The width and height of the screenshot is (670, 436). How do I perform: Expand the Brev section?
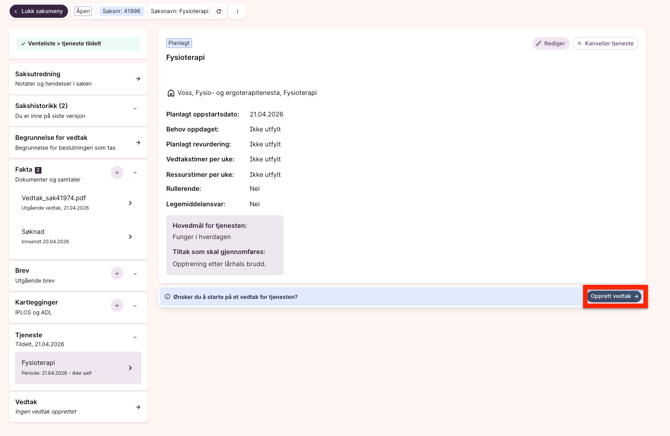[135, 274]
